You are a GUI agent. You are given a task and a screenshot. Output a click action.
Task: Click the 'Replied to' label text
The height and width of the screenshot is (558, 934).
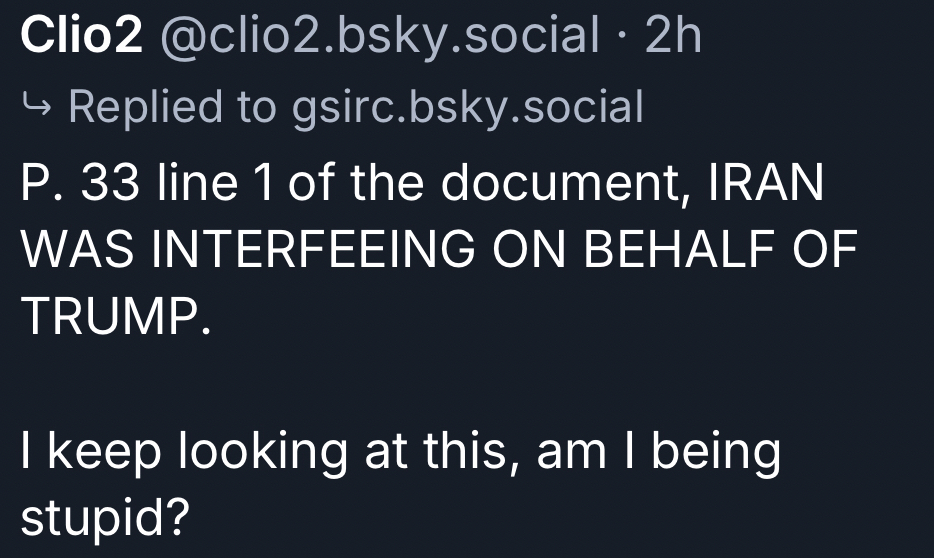172,106
